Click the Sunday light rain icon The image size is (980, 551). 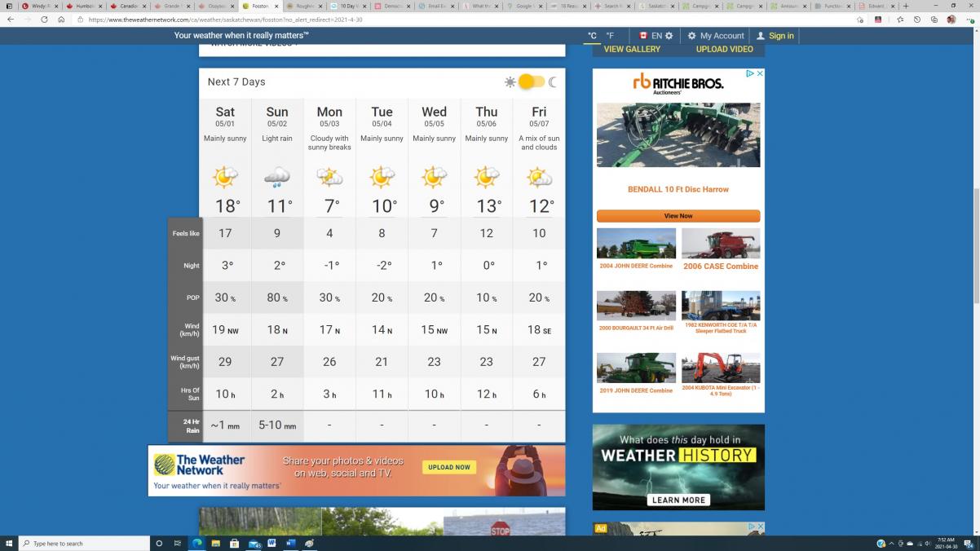pyautogui.click(x=277, y=177)
